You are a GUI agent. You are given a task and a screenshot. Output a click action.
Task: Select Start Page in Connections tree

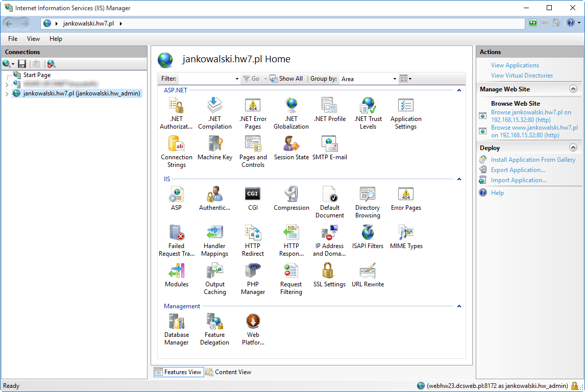pyautogui.click(x=37, y=75)
